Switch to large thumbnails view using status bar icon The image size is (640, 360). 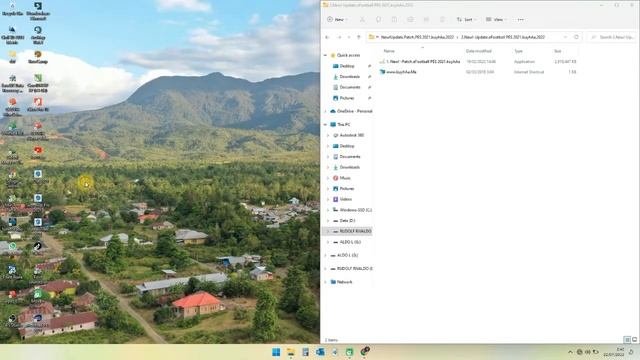click(x=634, y=340)
